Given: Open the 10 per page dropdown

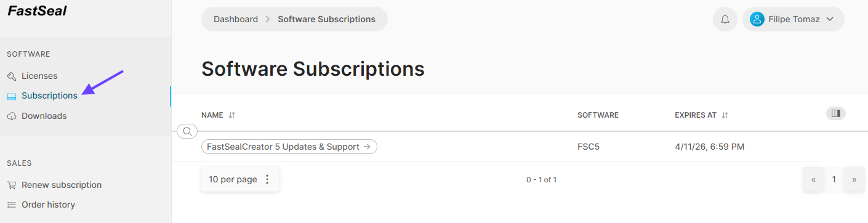Looking at the screenshot, I should pos(240,179).
